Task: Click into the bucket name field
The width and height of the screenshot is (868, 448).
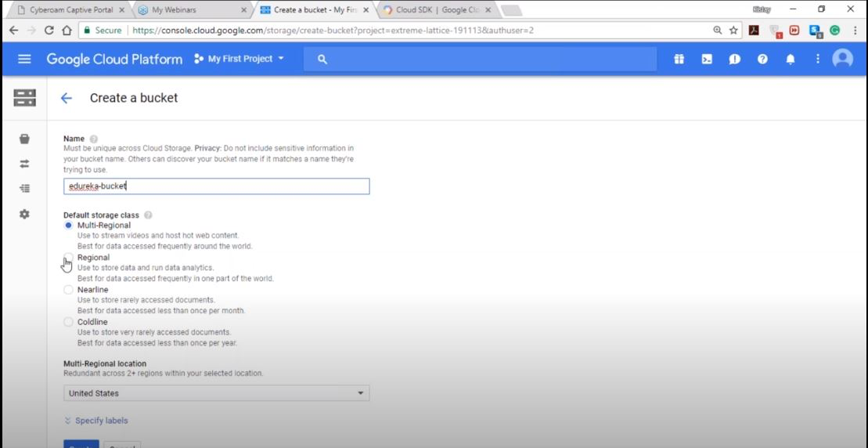Action: tap(217, 186)
